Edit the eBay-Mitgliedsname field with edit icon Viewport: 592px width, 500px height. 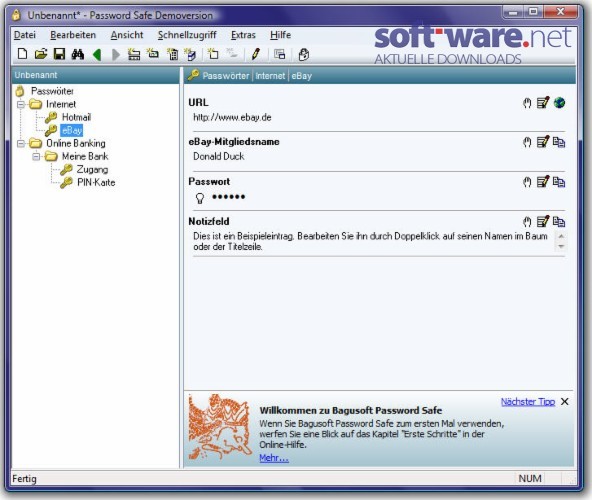click(x=543, y=142)
